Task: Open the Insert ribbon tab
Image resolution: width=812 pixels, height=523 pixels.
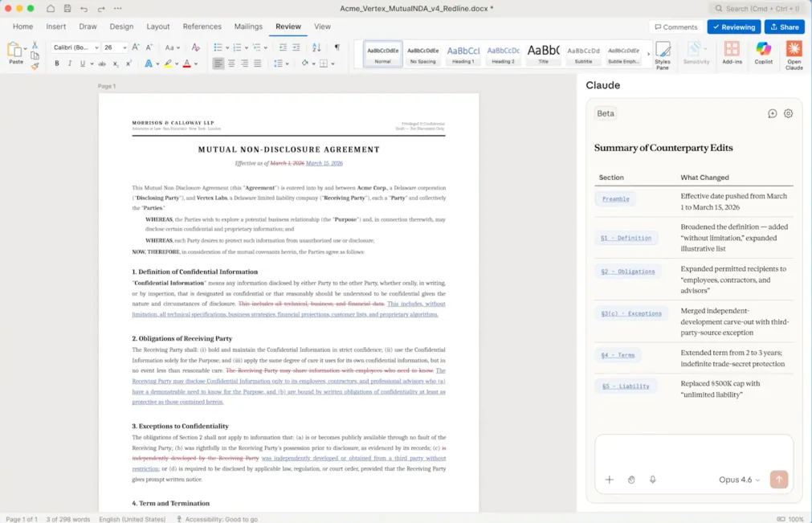Action: pyautogui.click(x=56, y=27)
